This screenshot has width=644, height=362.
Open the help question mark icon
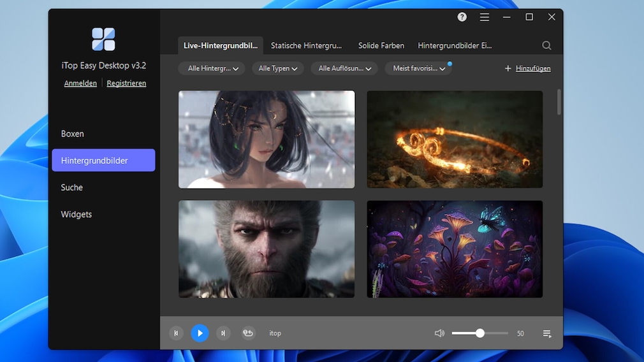462,17
